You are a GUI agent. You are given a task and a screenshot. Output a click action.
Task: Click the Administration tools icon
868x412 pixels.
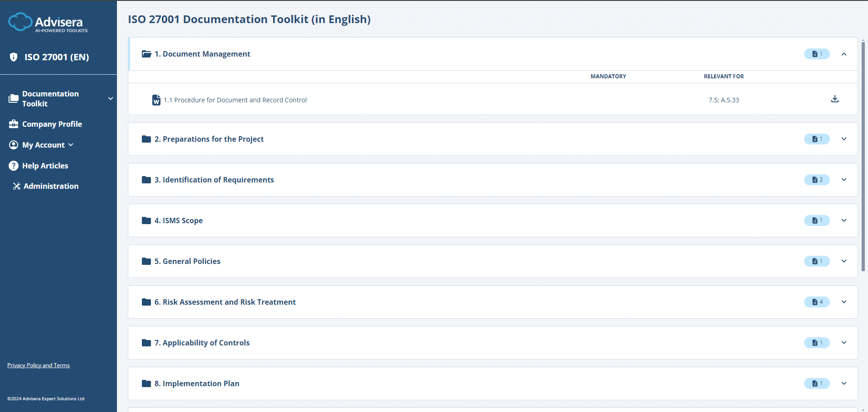17,186
